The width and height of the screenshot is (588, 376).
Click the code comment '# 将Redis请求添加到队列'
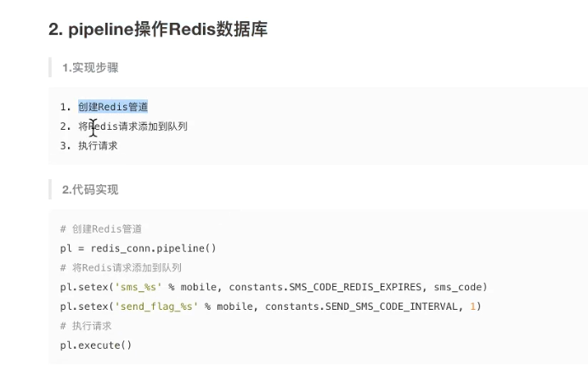121,267
